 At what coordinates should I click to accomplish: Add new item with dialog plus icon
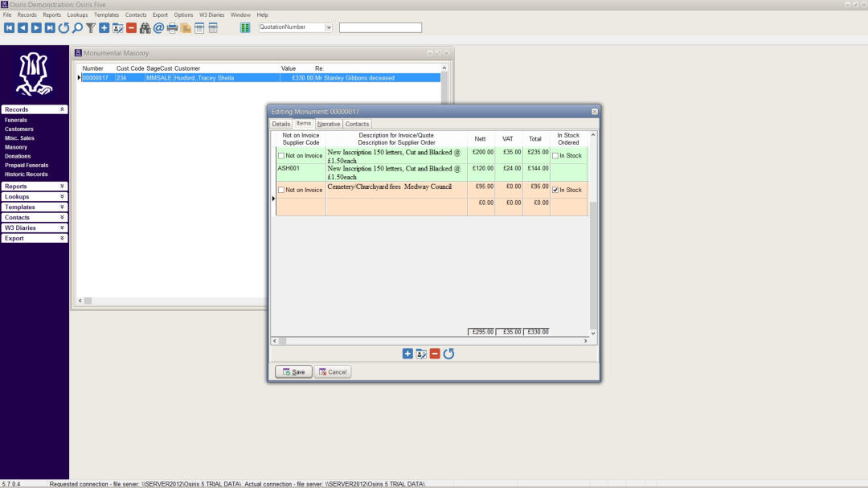point(407,354)
